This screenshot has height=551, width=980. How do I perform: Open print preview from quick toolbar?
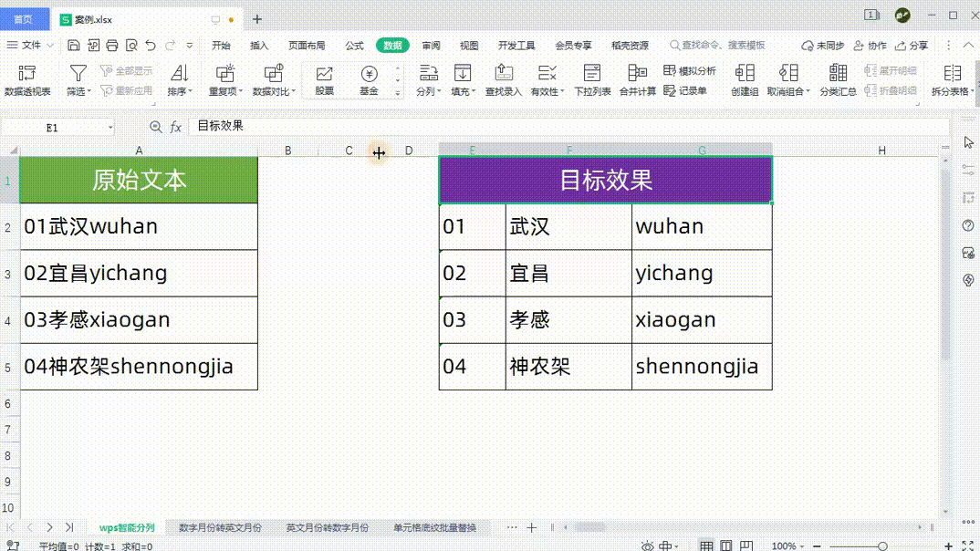(131, 45)
